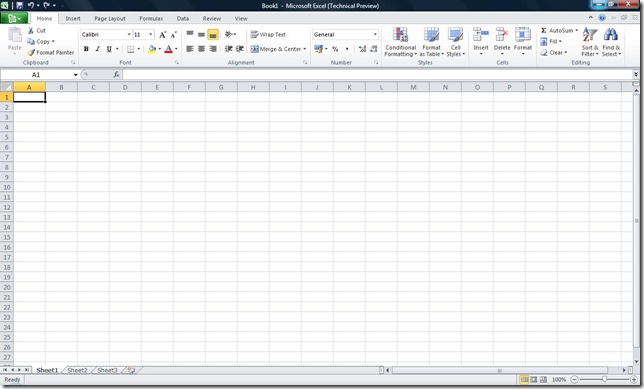This screenshot has width=644, height=389.
Task: Open the Font size dropdown arrow
Action: pyautogui.click(x=151, y=35)
